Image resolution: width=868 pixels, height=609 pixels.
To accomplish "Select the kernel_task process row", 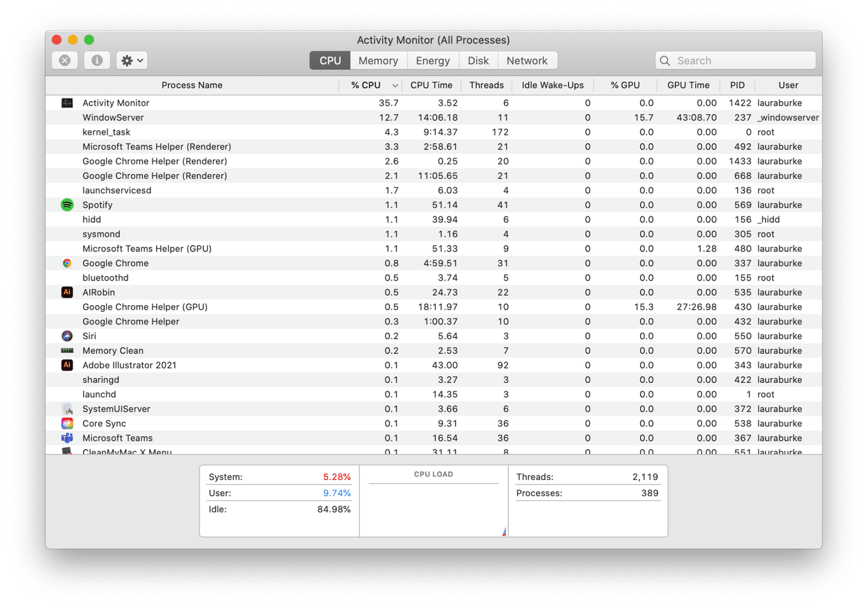I will (433, 132).
